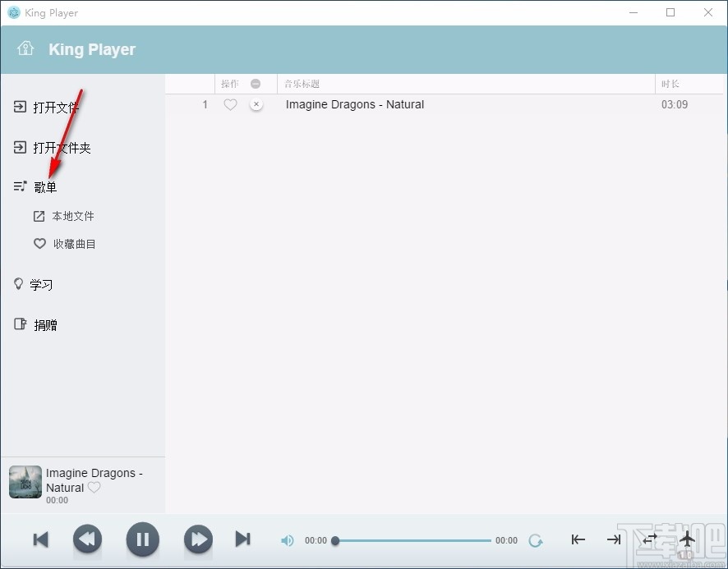Viewport: 728px width, 569px height.
Task: Click the 时长 column header
Action: tap(670, 83)
